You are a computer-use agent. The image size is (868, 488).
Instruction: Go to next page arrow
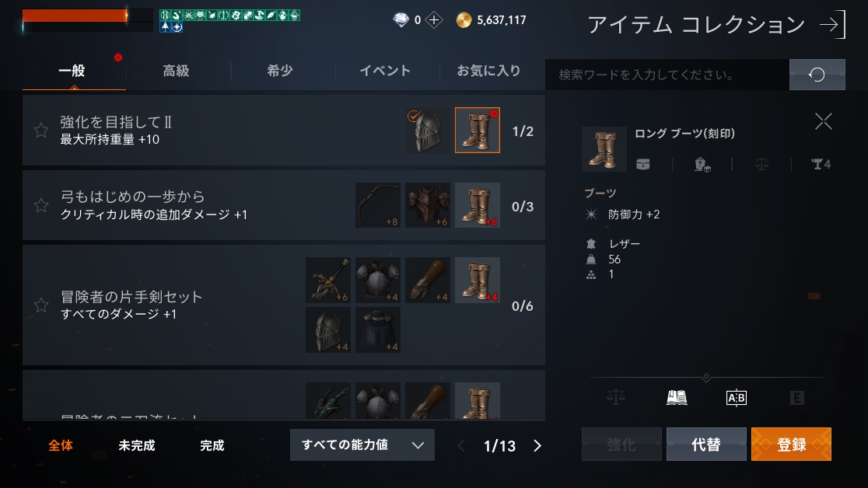pos(537,445)
